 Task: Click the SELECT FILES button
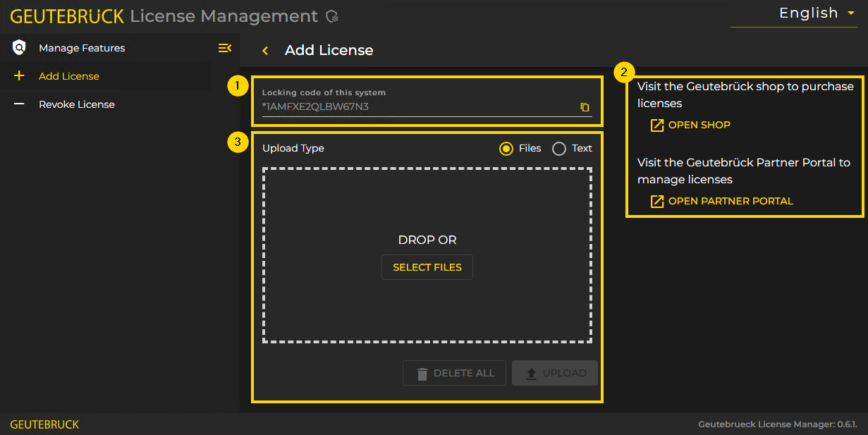pyautogui.click(x=427, y=267)
